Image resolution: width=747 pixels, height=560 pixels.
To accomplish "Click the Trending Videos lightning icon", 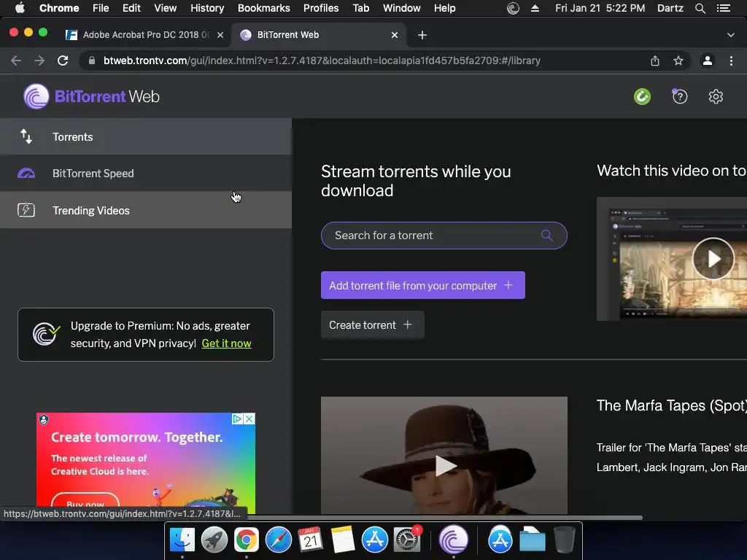I will tap(26, 210).
